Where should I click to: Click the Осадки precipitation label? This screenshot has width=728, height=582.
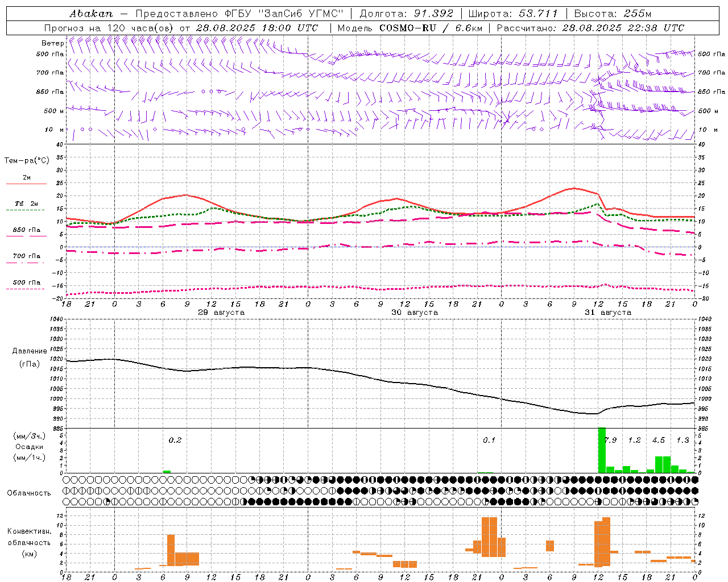pyautogui.click(x=29, y=447)
